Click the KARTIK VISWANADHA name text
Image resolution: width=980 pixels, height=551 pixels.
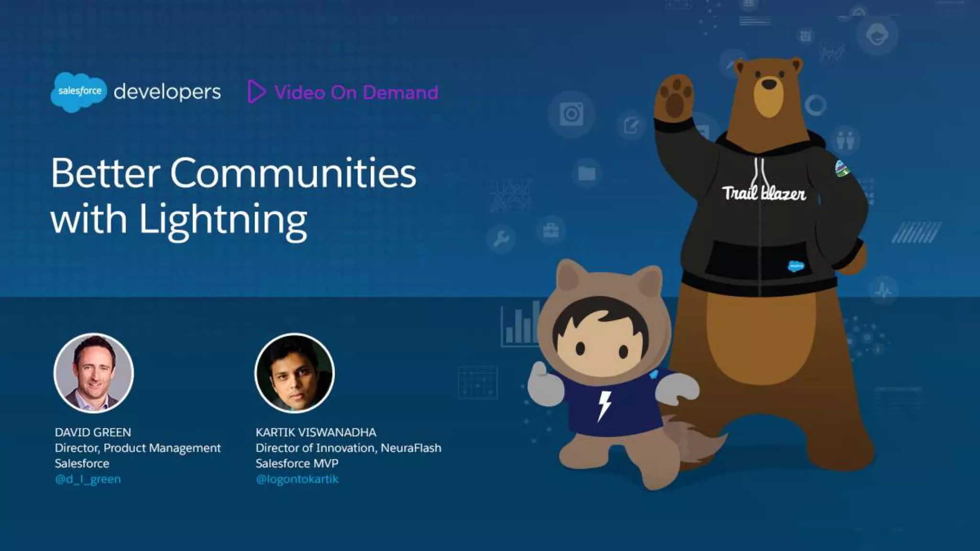tap(316, 432)
